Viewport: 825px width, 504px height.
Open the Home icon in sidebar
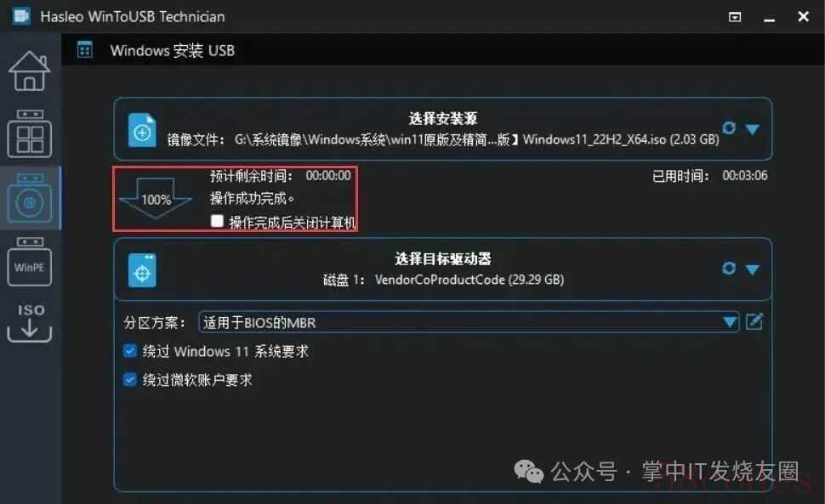[30, 71]
